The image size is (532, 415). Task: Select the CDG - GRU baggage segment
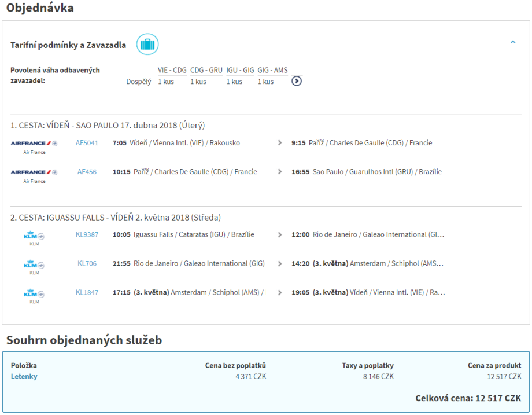point(206,71)
